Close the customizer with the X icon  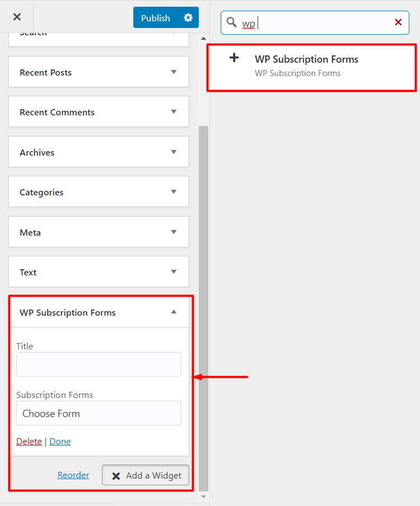[x=17, y=17]
